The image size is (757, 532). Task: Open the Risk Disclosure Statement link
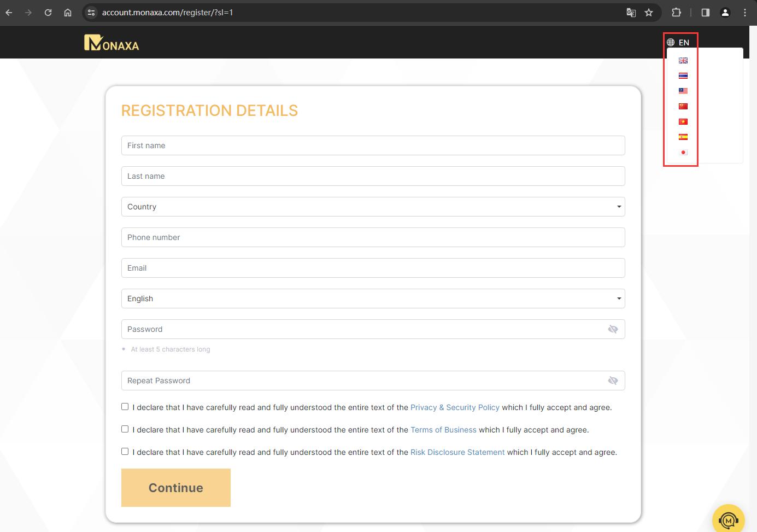457,452
